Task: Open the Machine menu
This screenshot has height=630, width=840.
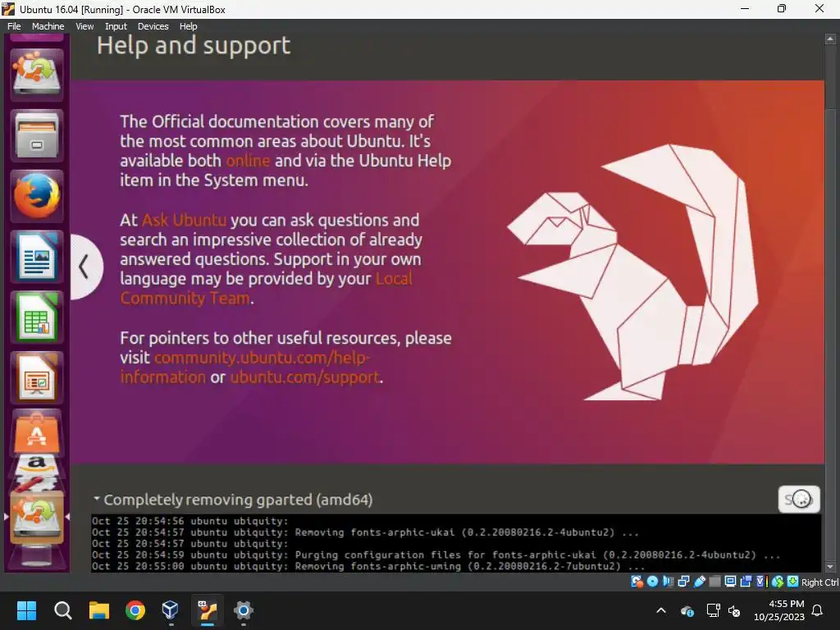Action: pos(48,26)
